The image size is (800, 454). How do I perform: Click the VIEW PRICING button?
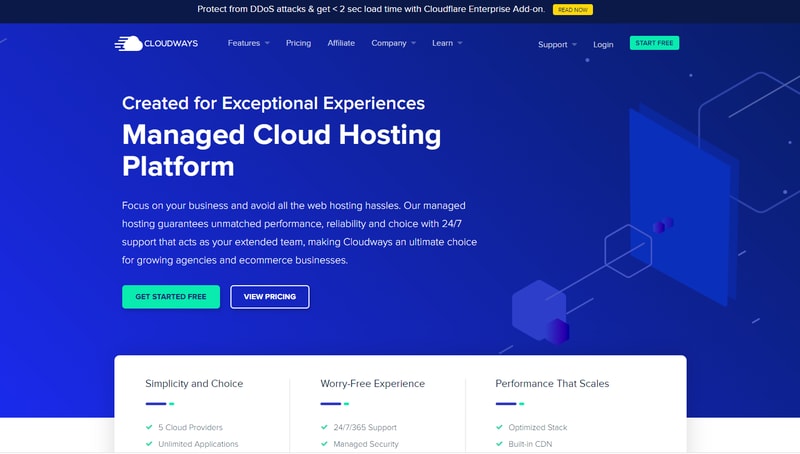[269, 296]
